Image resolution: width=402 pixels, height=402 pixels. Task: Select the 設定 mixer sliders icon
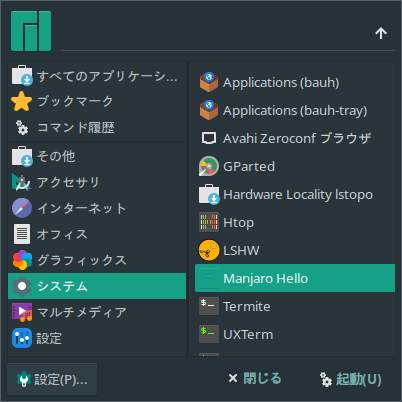(22, 338)
